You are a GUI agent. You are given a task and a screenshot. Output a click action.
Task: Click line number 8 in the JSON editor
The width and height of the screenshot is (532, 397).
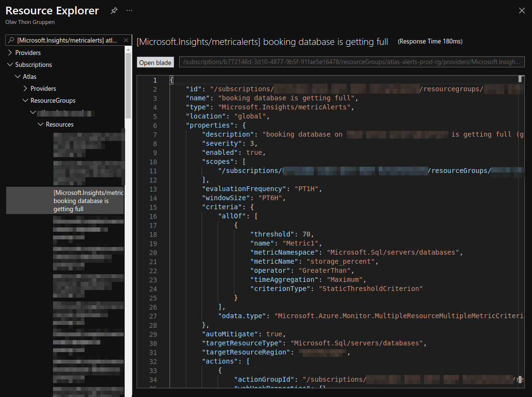[155, 143]
